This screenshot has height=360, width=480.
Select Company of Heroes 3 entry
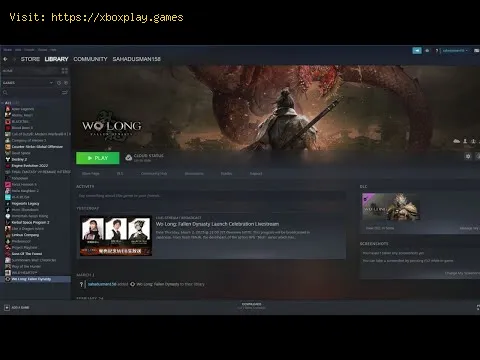click(x=29, y=140)
